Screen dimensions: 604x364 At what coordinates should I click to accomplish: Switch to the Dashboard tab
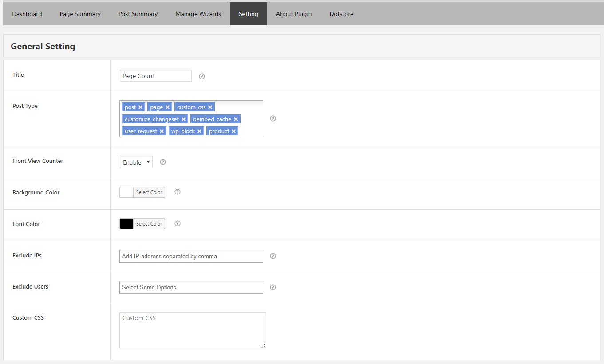pyautogui.click(x=27, y=14)
